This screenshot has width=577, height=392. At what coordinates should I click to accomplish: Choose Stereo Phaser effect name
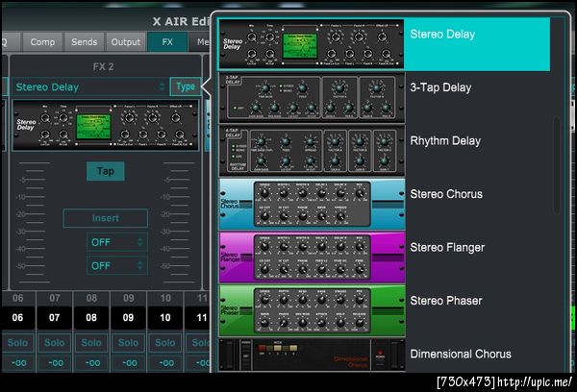click(x=446, y=301)
